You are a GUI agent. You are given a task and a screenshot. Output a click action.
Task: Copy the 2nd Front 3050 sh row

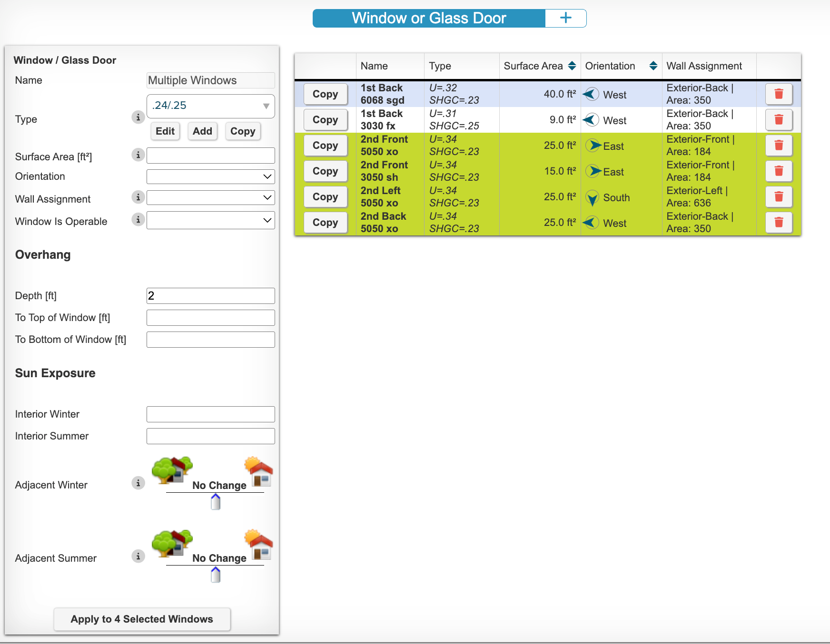[326, 171]
